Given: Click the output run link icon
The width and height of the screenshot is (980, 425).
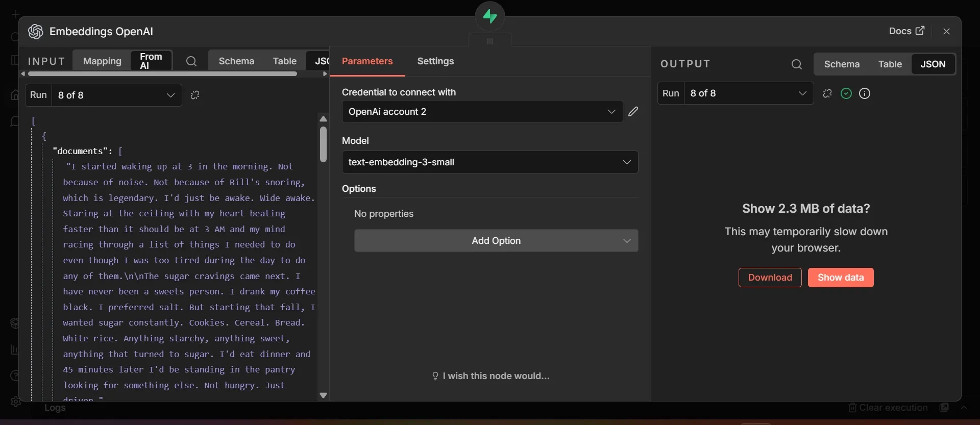Looking at the screenshot, I should tap(827, 93).
